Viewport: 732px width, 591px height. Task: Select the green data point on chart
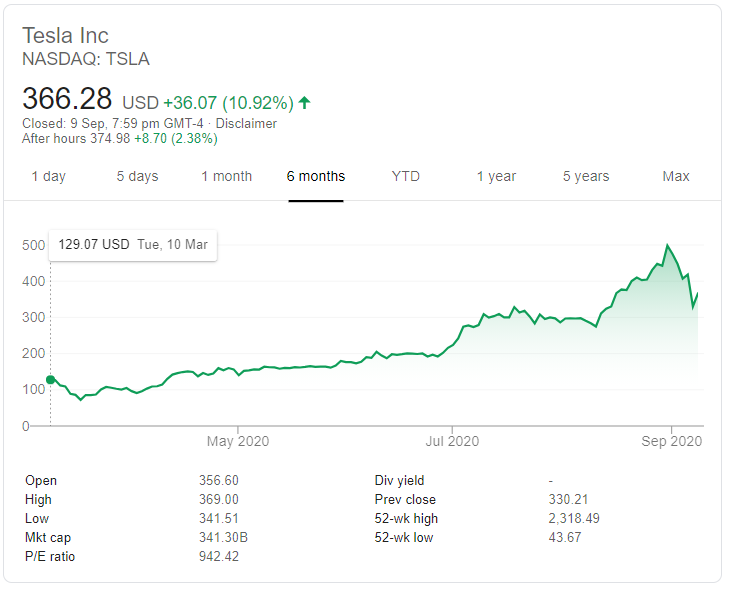pyautogui.click(x=50, y=380)
